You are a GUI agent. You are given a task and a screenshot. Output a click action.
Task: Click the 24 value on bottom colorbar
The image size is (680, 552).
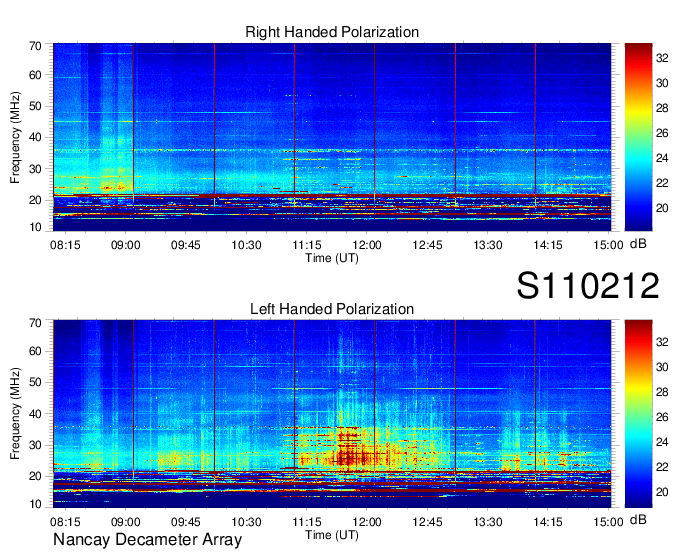pos(662,442)
